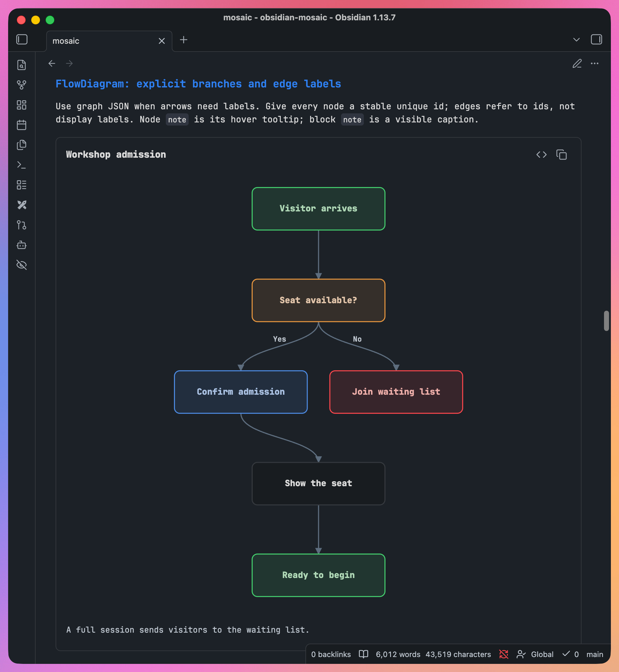Navigate forward with the right arrow

click(69, 63)
